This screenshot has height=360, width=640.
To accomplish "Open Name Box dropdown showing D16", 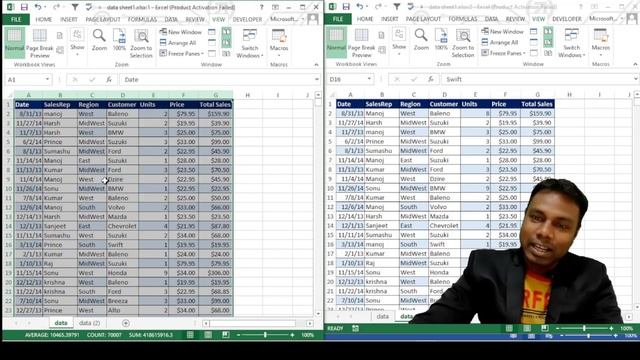I will pyautogui.click(x=369, y=79).
